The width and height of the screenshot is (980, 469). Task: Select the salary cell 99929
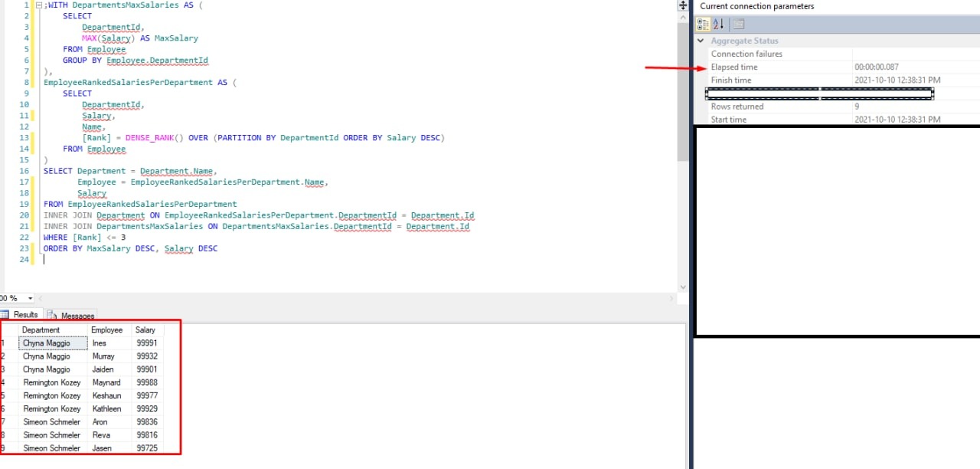[x=148, y=408]
